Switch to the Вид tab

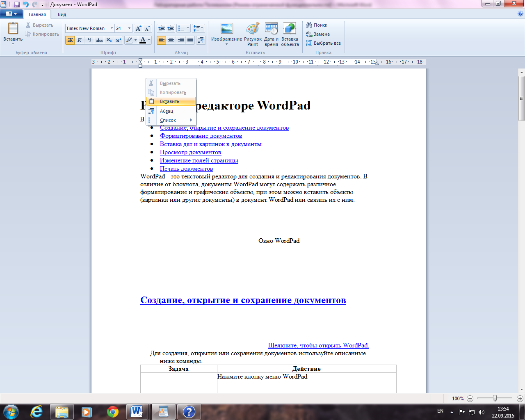click(x=62, y=14)
